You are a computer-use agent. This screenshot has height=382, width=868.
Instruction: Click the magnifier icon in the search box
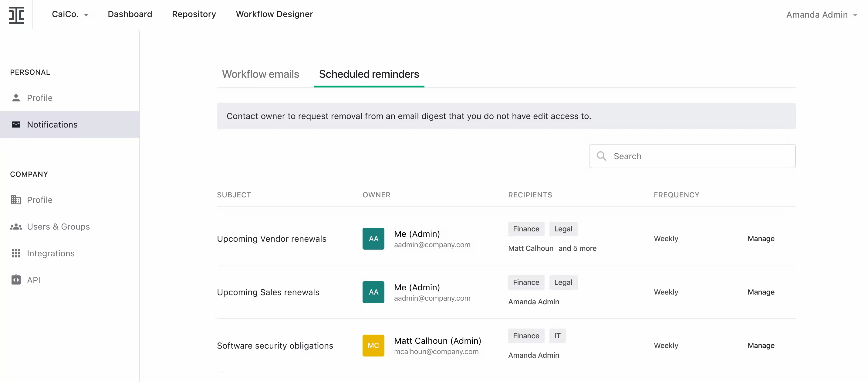pos(601,156)
